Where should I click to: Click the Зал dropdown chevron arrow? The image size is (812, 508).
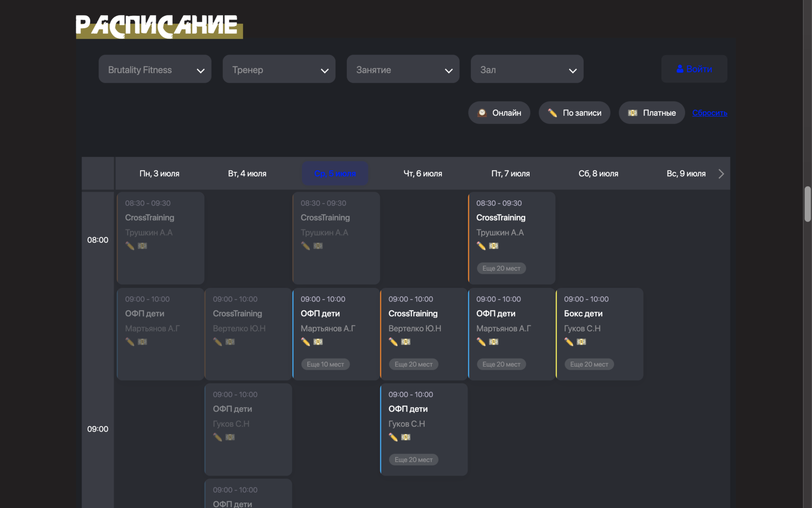(x=573, y=71)
